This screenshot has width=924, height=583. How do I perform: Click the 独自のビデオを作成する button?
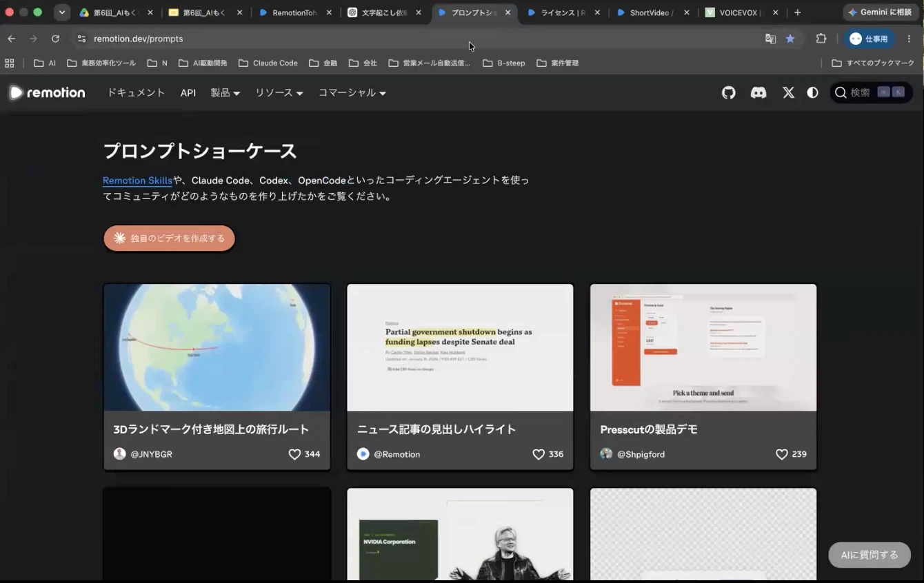tap(169, 238)
